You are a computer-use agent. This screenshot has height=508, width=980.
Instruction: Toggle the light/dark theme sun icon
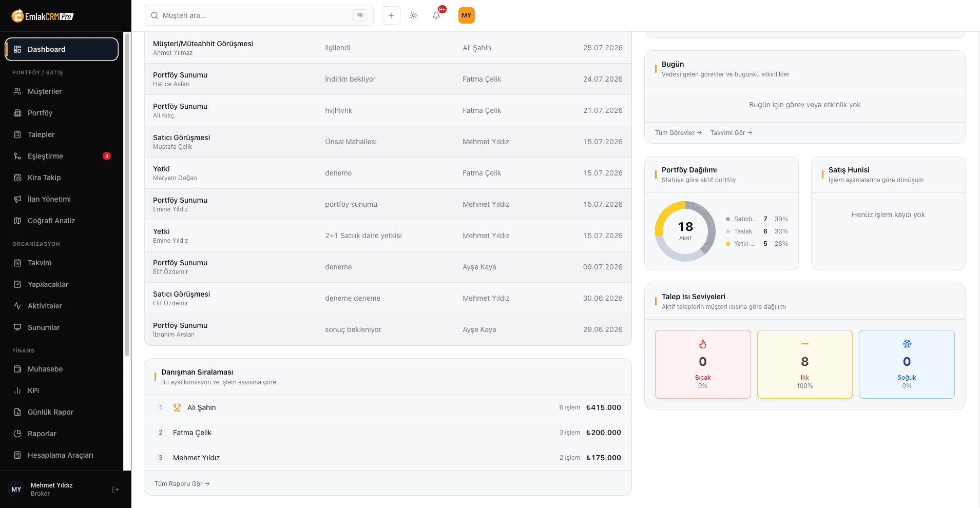click(x=414, y=15)
